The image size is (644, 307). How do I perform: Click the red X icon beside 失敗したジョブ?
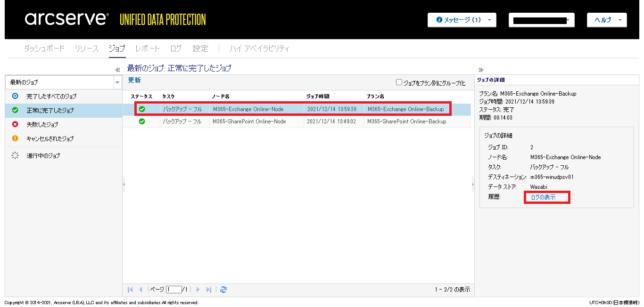point(15,124)
